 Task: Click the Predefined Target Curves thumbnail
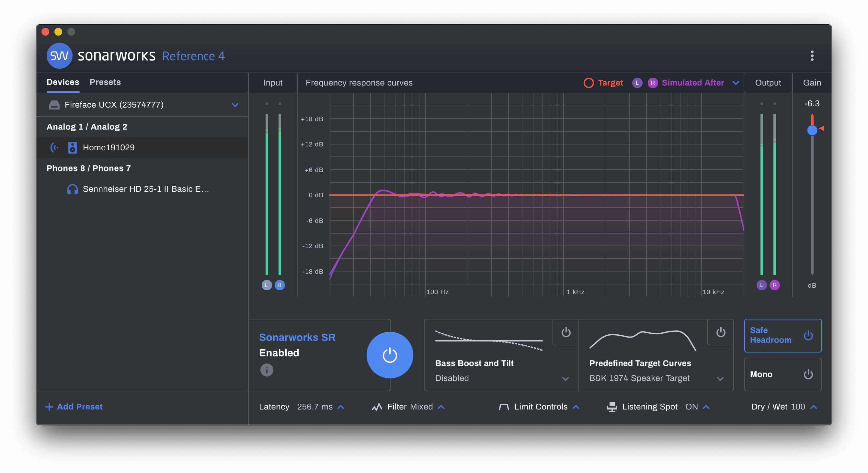click(642, 340)
